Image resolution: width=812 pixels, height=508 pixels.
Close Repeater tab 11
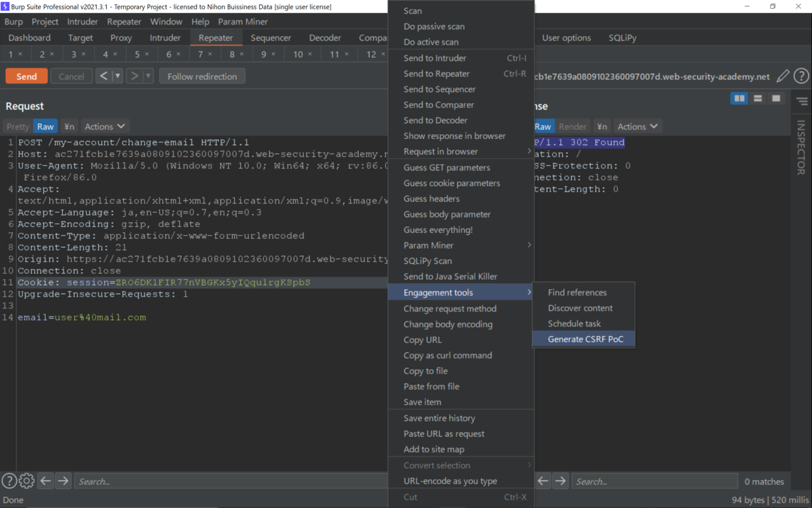346,54
